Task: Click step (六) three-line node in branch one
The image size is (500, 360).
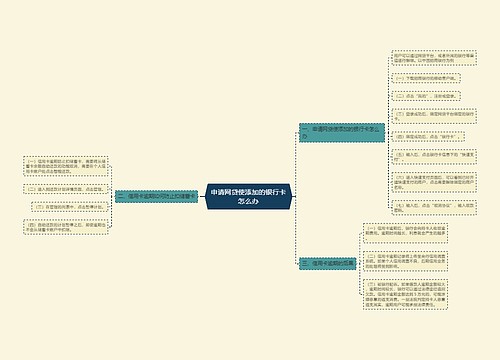Action: 434,182
